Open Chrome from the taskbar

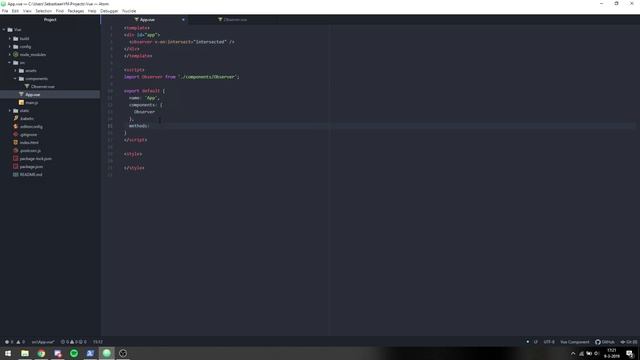(x=41, y=353)
